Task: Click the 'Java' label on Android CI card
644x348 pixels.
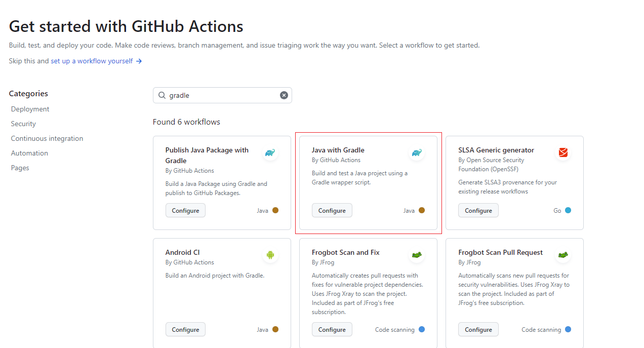Action: click(262, 329)
